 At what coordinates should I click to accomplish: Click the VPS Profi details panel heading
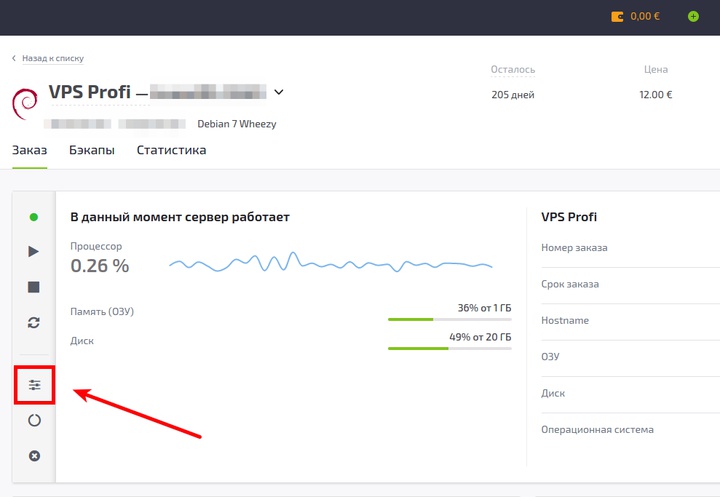pos(569,217)
